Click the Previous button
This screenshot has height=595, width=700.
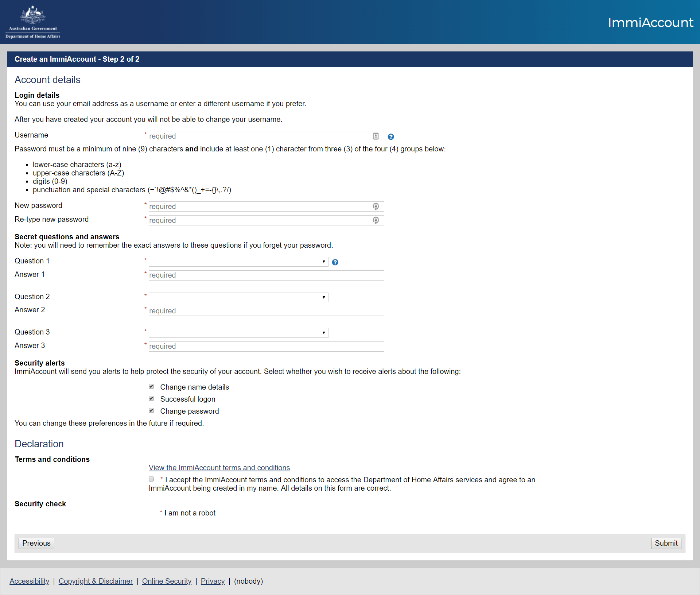[x=36, y=543]
